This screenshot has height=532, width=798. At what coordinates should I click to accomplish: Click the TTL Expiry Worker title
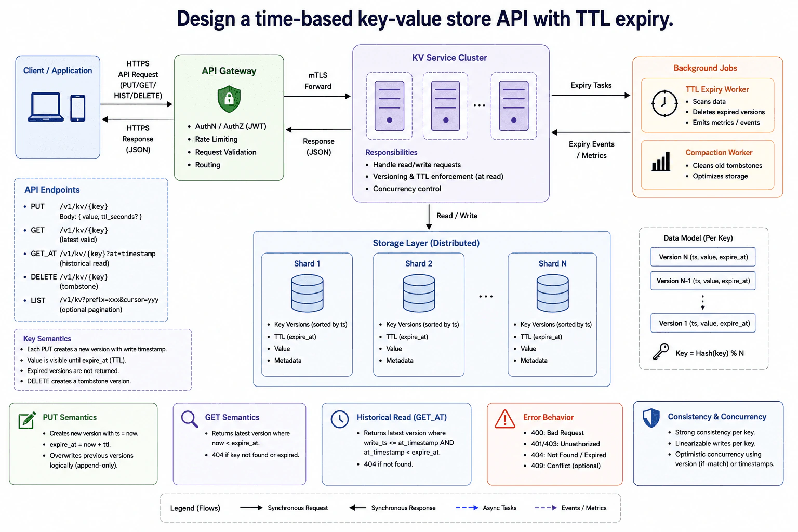pos(717,89)
